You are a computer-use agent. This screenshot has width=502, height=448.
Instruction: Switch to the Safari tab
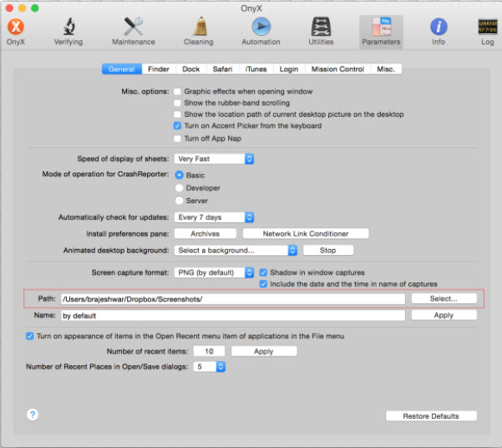point(222,69)
